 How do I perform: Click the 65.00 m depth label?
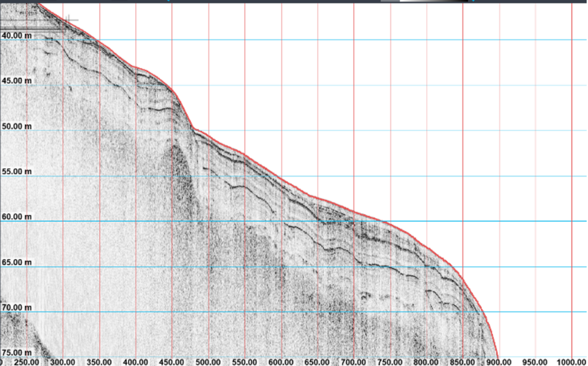pyautogui.click(x=17, y=263)
